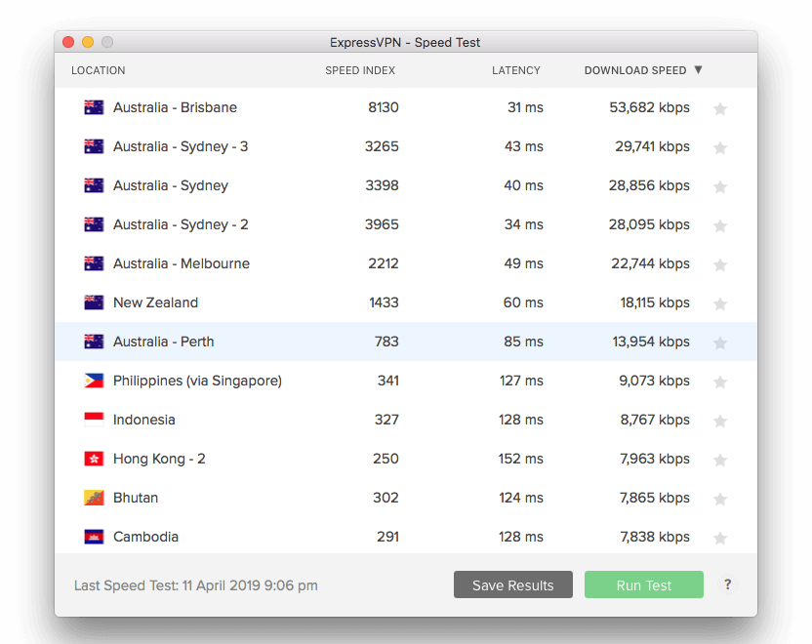
Task: Open help with the question mark button
Action: click(x=728, y=584)
